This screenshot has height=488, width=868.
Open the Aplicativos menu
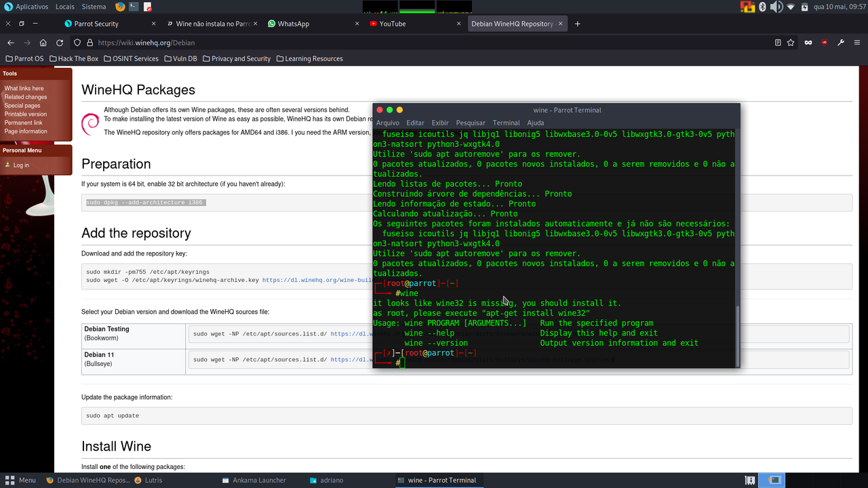tap(26, 7)
